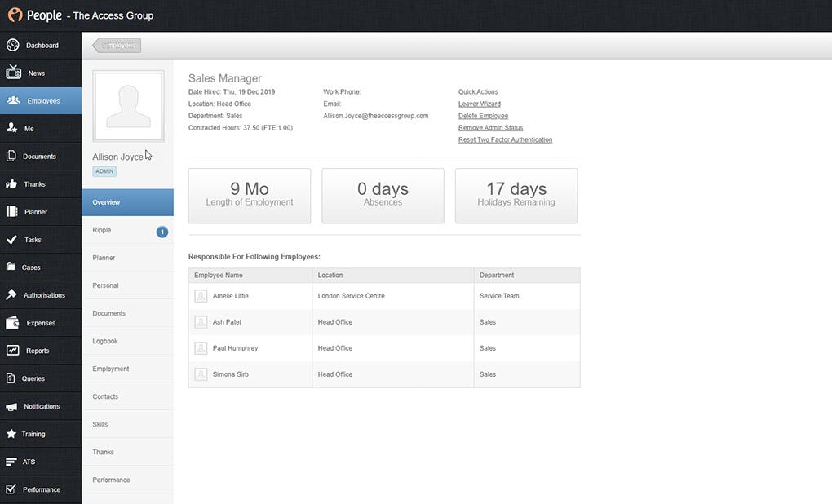Open the Thanks profile tab
The height and width of the screenshot is (504, 832).
[x=127, y=452]
